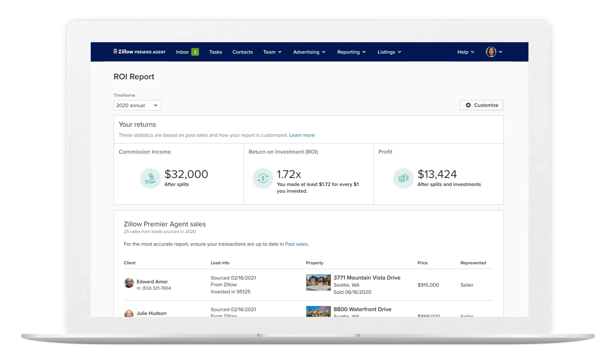The width and height of the screenshot is (612, 364).
Task: Open the Contacts page
Action: click(242, 52)
